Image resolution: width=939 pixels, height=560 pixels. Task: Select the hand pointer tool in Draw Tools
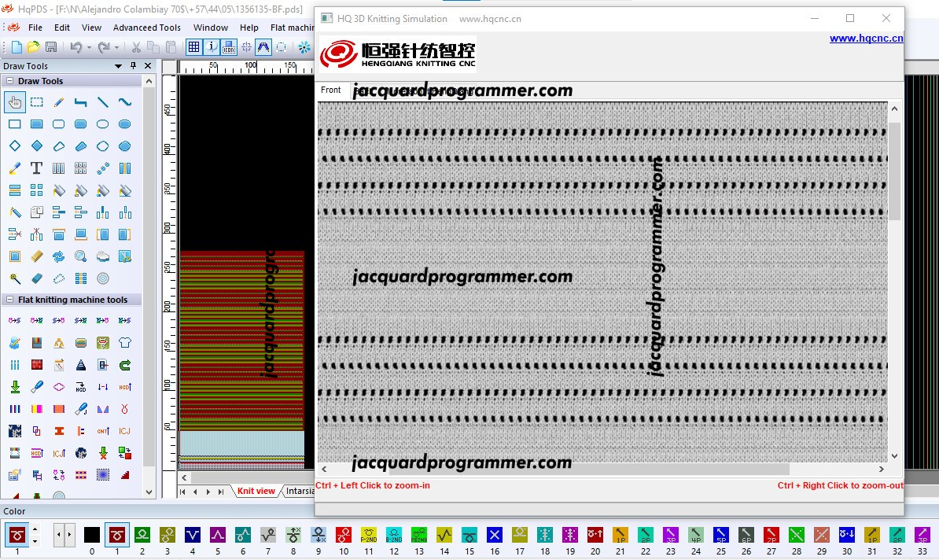pos(15,102)
